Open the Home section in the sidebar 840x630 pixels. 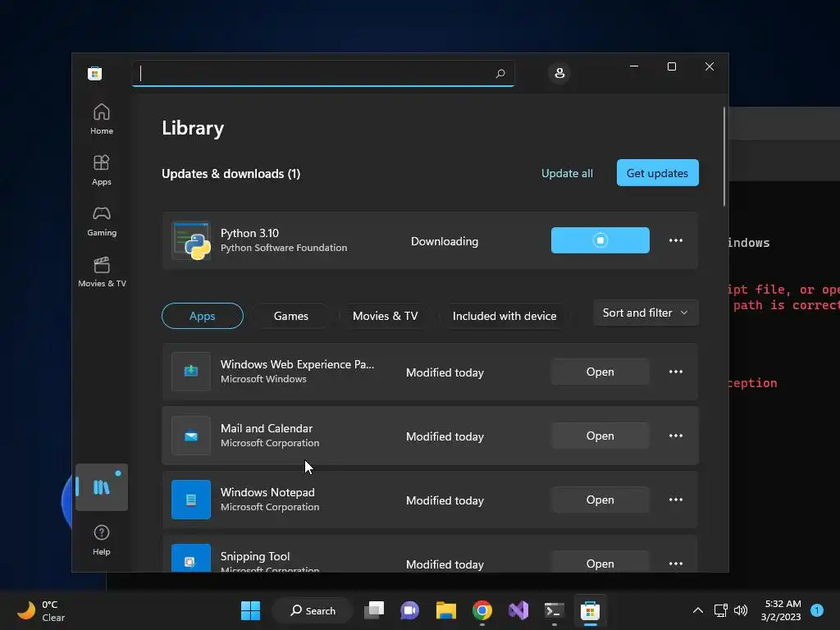coord(101,119)
